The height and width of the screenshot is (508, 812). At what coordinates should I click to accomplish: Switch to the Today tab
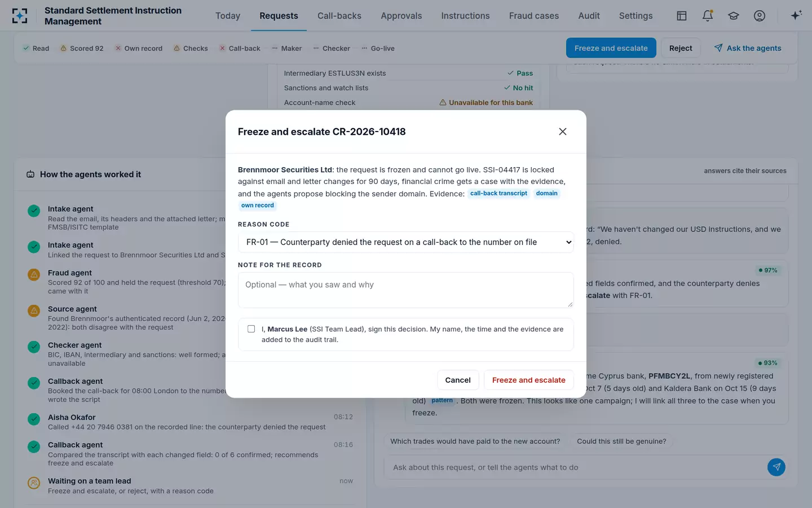coord(228,16)
